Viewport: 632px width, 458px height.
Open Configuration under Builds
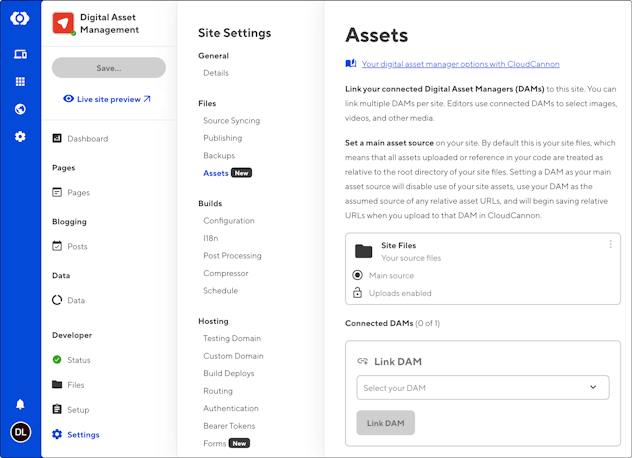coord(229,221)
